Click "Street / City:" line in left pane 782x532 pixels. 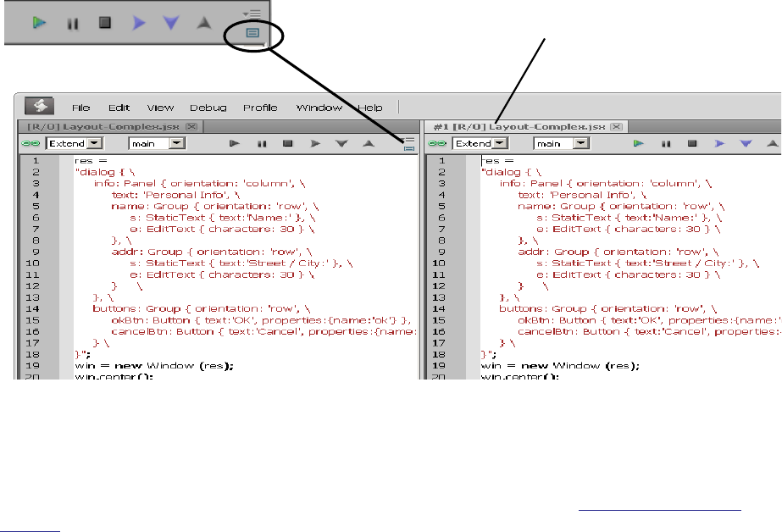(x=241, y=263)
